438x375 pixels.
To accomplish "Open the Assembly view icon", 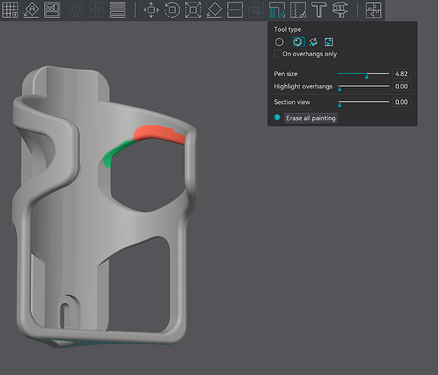I will coord(373,10).
